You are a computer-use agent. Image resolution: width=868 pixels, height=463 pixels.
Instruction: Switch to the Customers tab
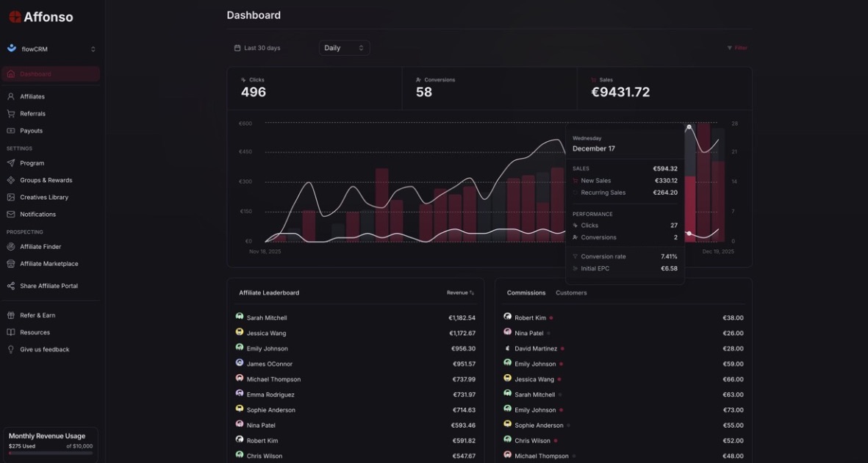point(571,292)
